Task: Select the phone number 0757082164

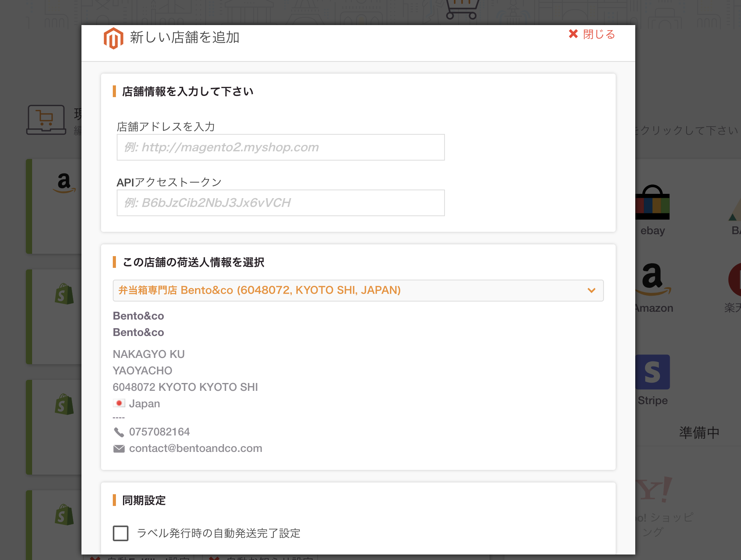Action: click(159, 432)
